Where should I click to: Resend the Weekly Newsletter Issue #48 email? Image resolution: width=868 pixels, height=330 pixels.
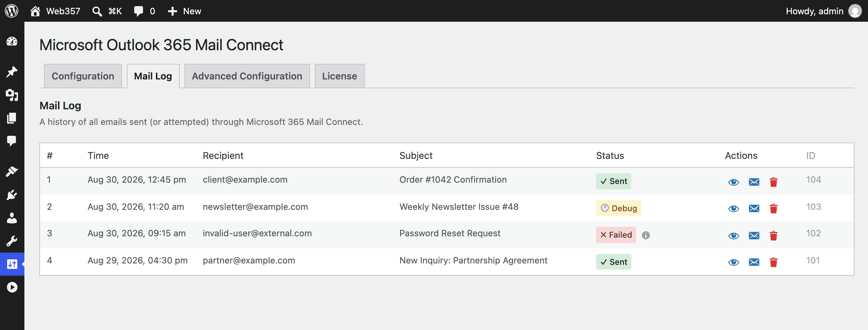tap(754, 208)
